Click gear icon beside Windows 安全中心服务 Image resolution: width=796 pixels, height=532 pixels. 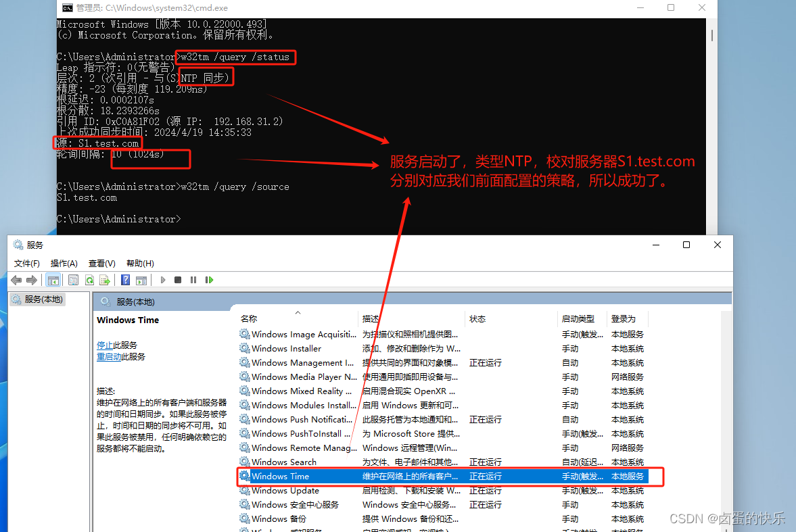pos(245,504)
